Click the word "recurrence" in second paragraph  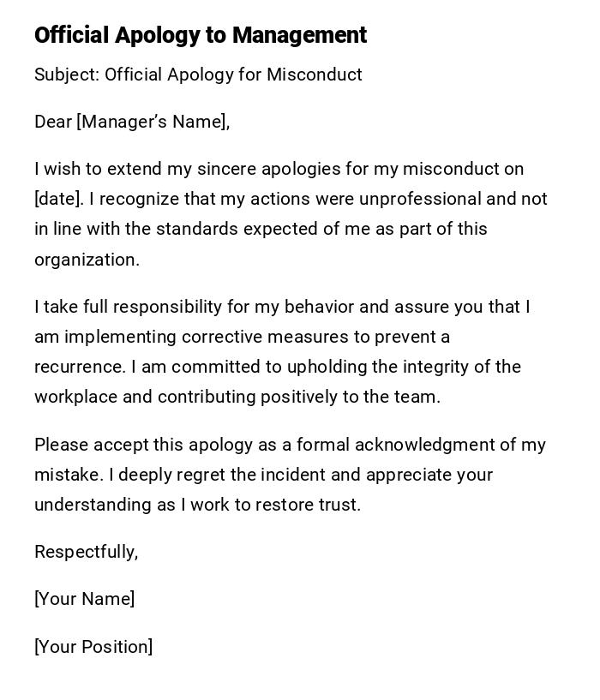79,367
